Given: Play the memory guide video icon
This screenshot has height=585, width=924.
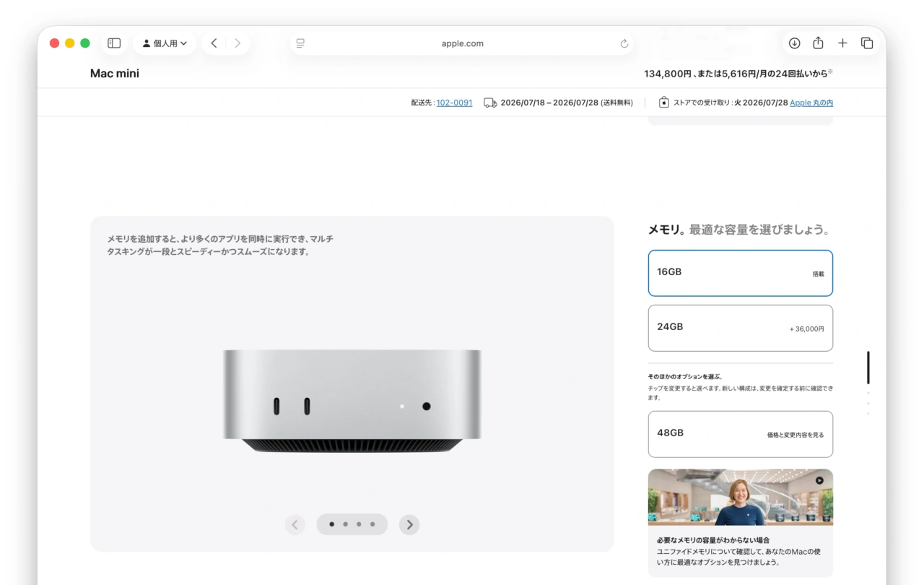Looking at the screenshot, I should click(x=819, y=480).
